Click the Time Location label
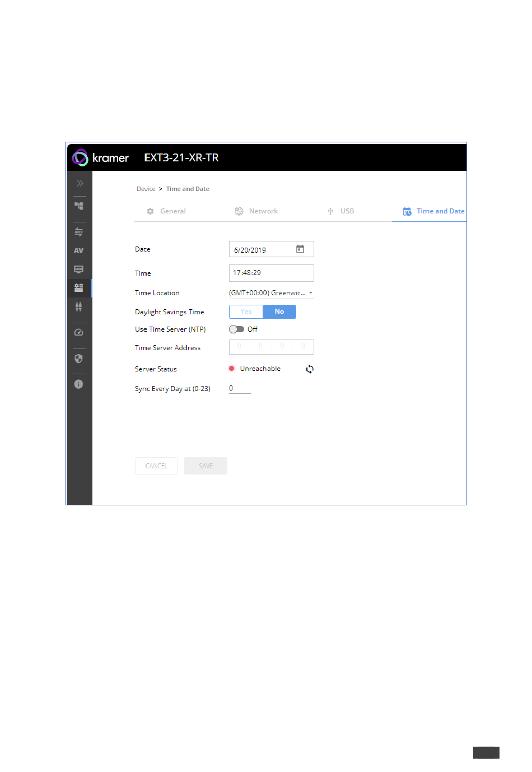 point(157,293)
